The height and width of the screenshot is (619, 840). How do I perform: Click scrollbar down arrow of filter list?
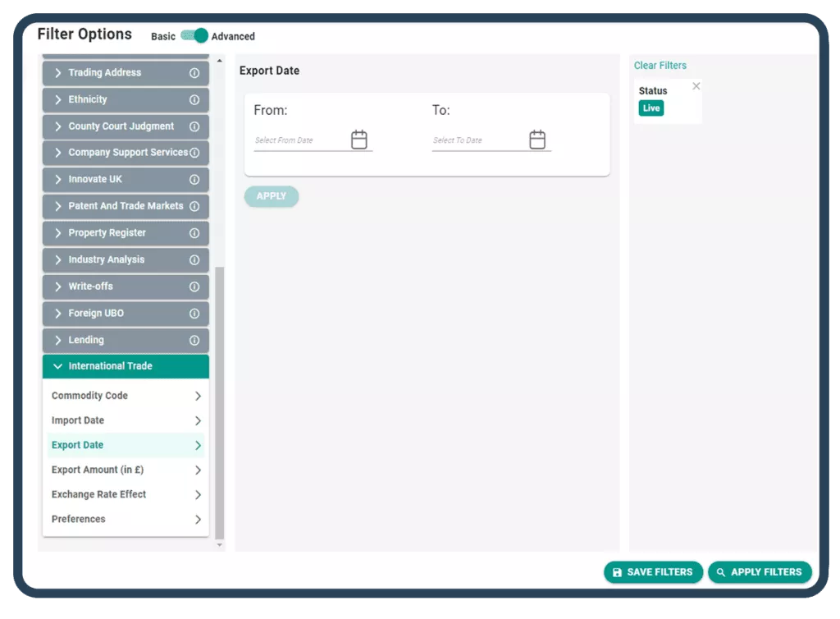pyautogui.click(x=219, y=545)
